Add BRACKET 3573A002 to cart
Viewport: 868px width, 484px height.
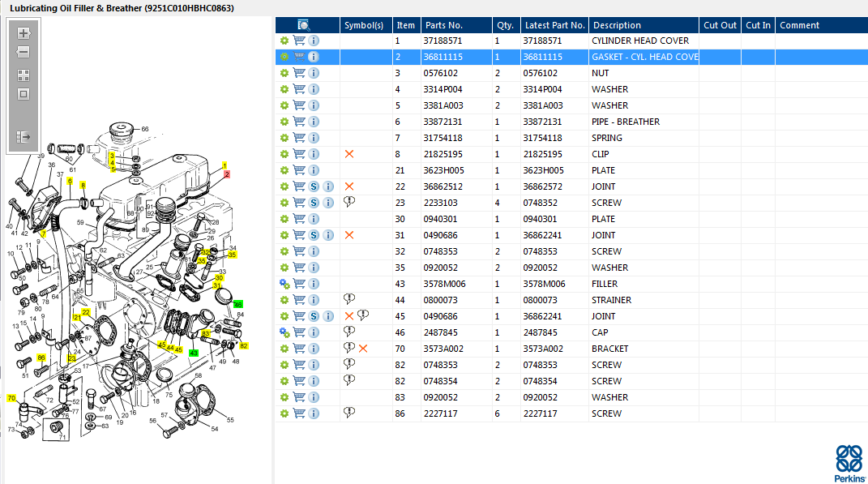point(299,349)
